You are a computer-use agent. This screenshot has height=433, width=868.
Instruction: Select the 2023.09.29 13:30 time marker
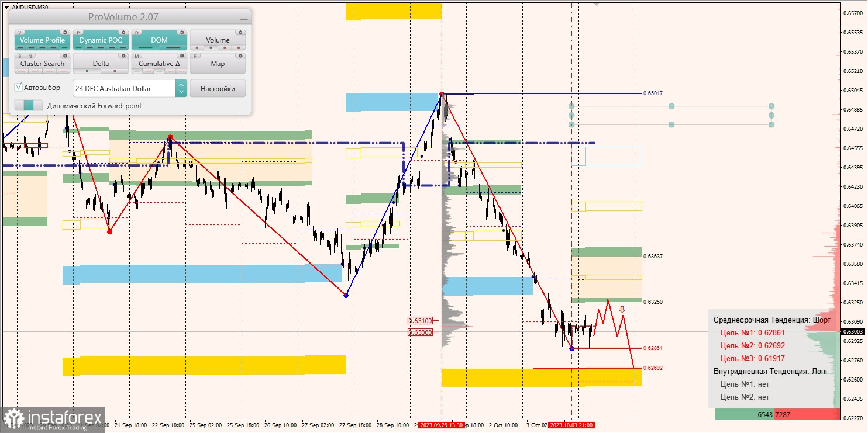[442, 425]
